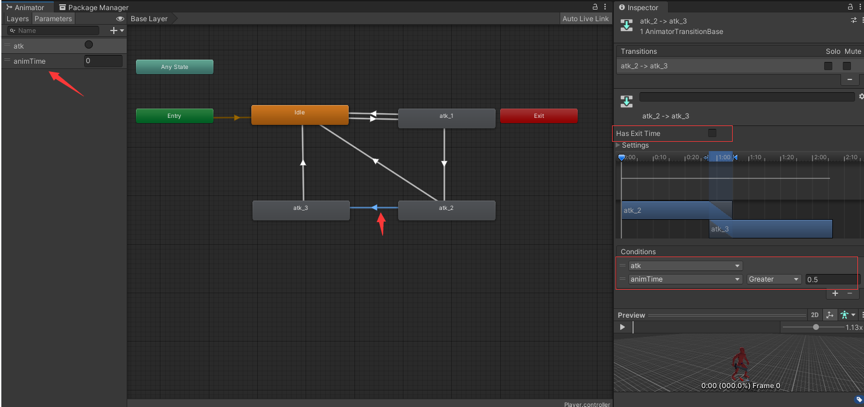The width and height of the screenshot is (864, 407).
Task: Click the asset label tag icon
Action: click(859, 400)
